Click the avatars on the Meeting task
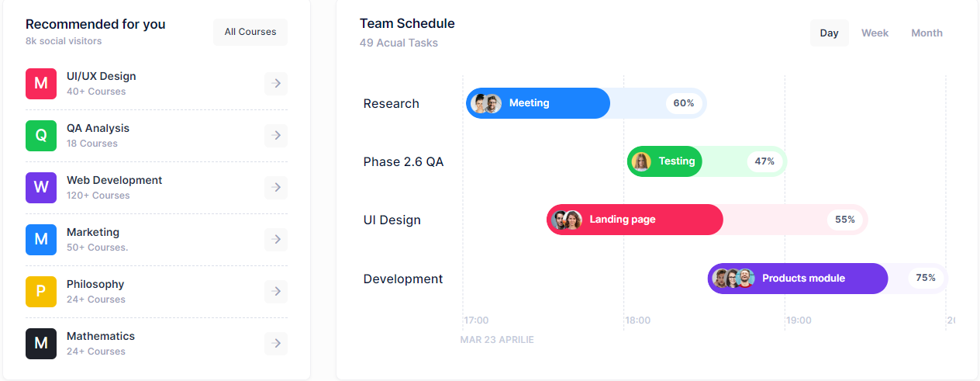 pyautogui.click(x=487, y=103)
